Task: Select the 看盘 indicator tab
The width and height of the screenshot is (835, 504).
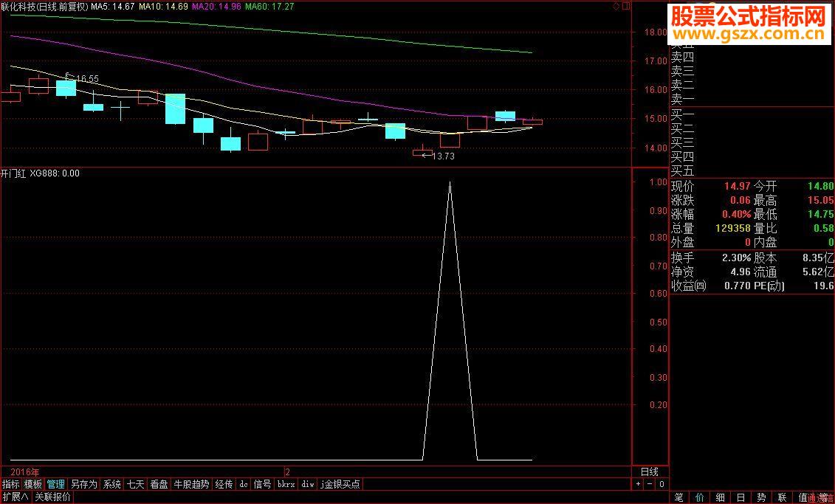Action: (x=159, y=484)
